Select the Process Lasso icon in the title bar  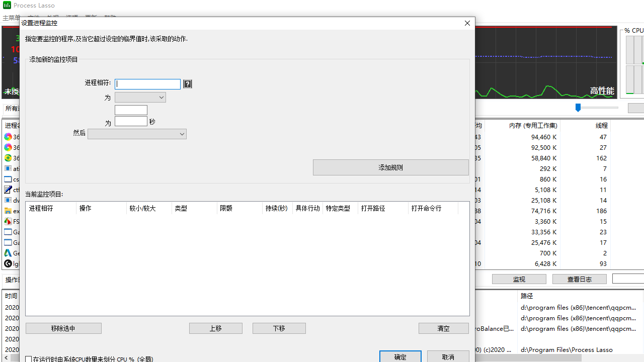[6, 5]
